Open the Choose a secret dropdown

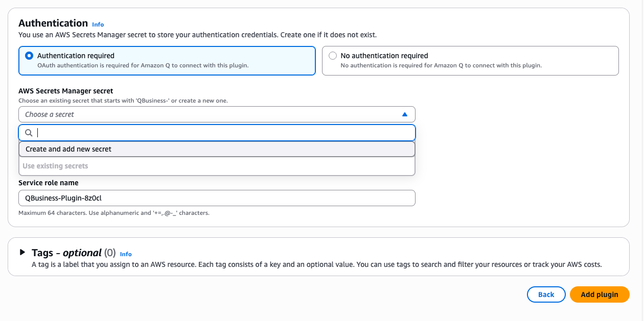click(217, 114)
